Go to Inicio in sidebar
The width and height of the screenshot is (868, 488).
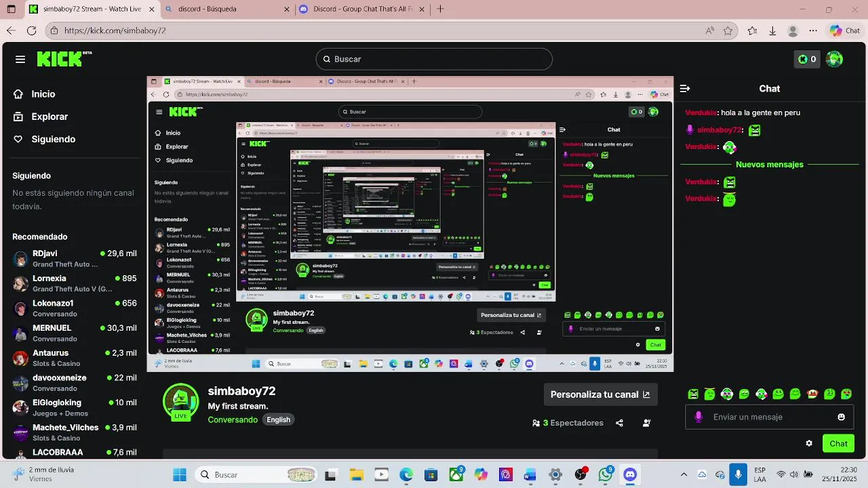tap(35, 94)
